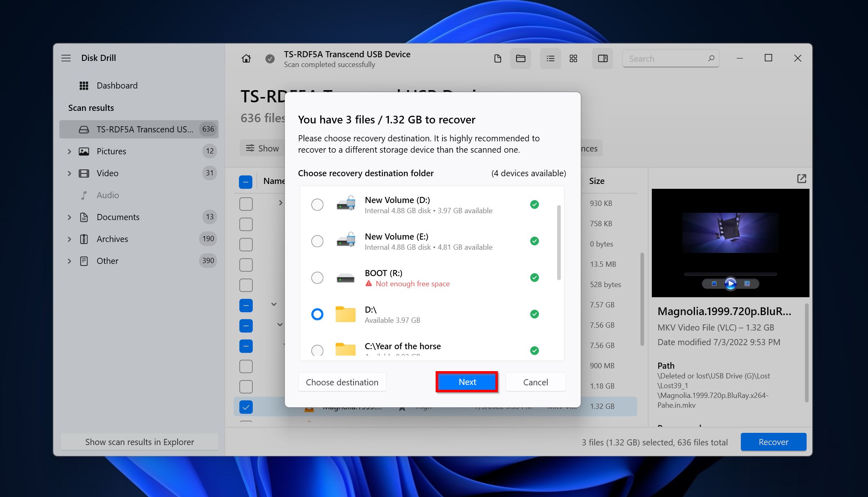Open Dashboard from sidebar
Image resolution: width=868 pixels, height=497 pixels.
[117, 85]
